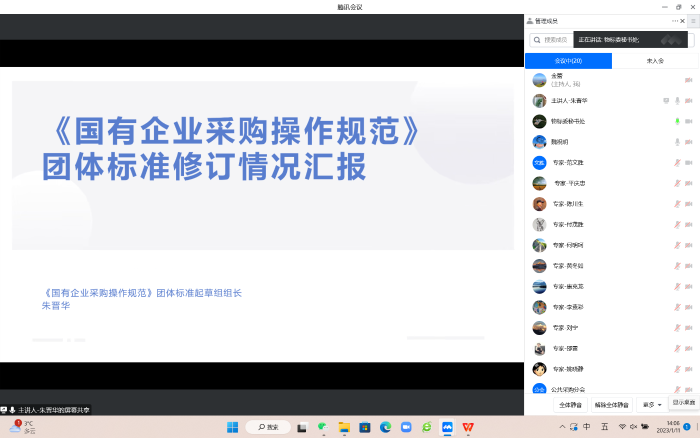This screenshot has height=438, width=700.
Task: Toggle the microphone for 主讲人-朱晋华
Action: [677, 101]
